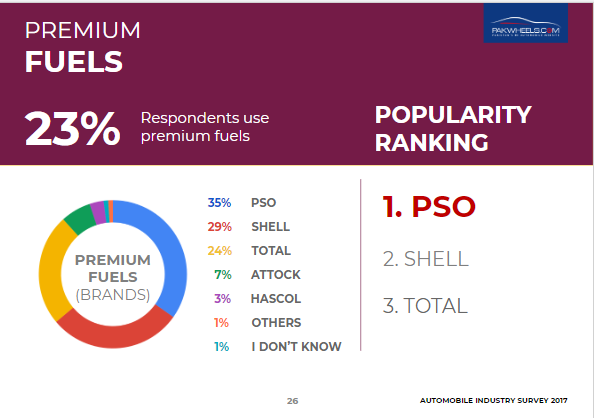Click the 3. TOTAL ranking entry
594x418 pixels.
pyautogui.click(x=425, y=305)
